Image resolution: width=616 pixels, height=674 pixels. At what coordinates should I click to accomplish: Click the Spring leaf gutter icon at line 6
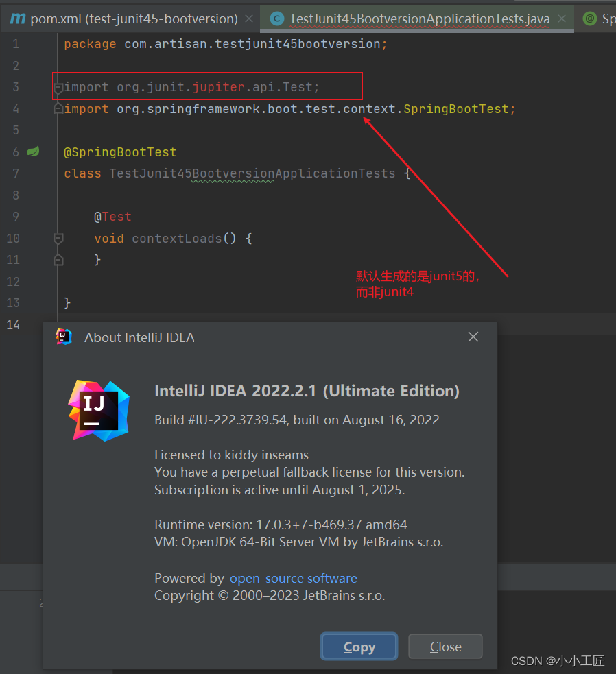[33, 152]
